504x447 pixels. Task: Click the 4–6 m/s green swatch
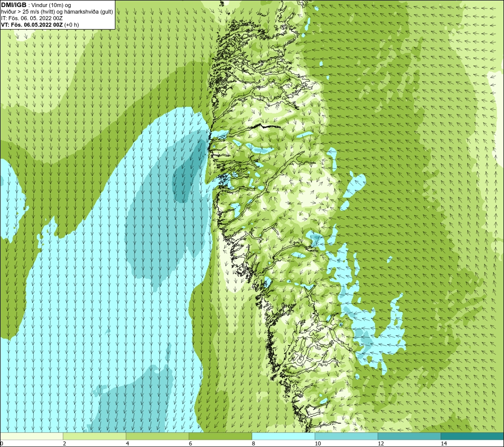[157, 436]
